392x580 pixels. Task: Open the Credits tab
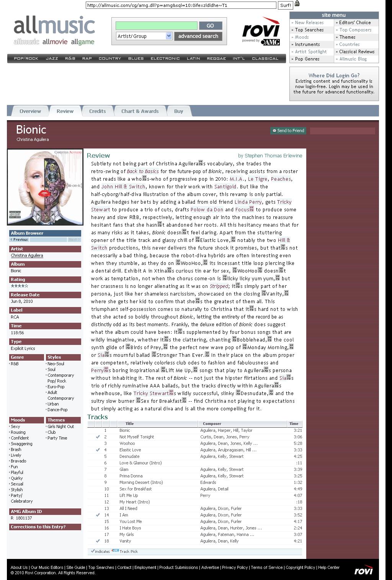pos(98,111)
